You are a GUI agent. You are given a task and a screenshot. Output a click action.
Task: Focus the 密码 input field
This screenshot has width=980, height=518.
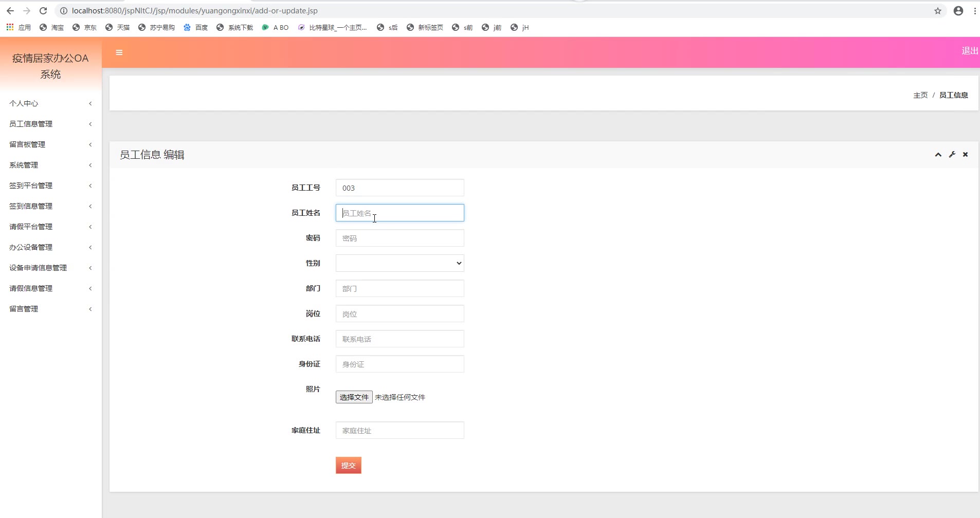[400, 238]
